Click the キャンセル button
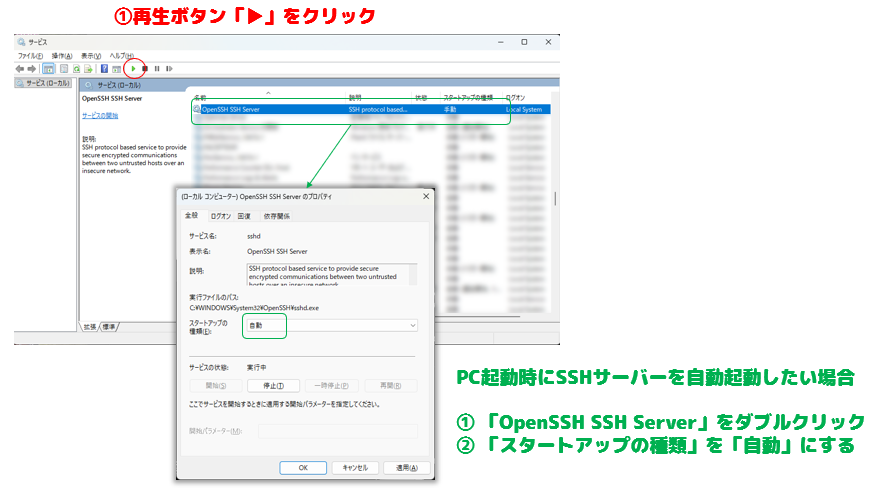The image size is (871, 492). tap(355, 468)
